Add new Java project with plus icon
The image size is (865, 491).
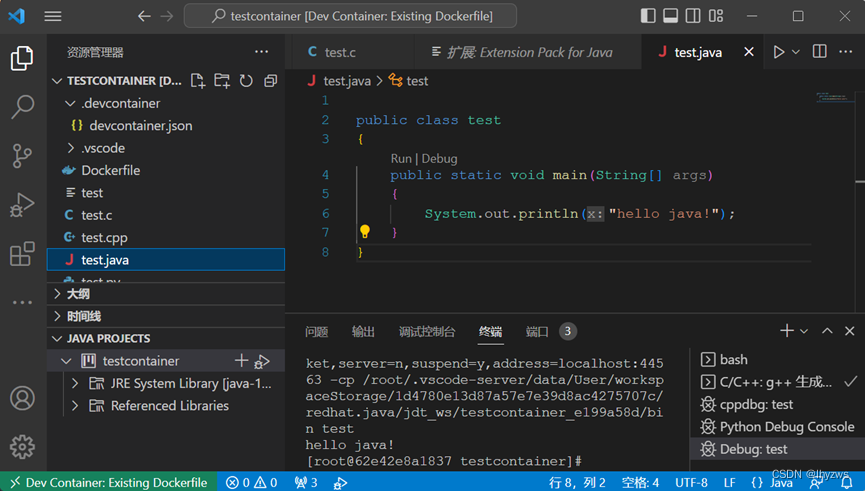pos(241,361)
